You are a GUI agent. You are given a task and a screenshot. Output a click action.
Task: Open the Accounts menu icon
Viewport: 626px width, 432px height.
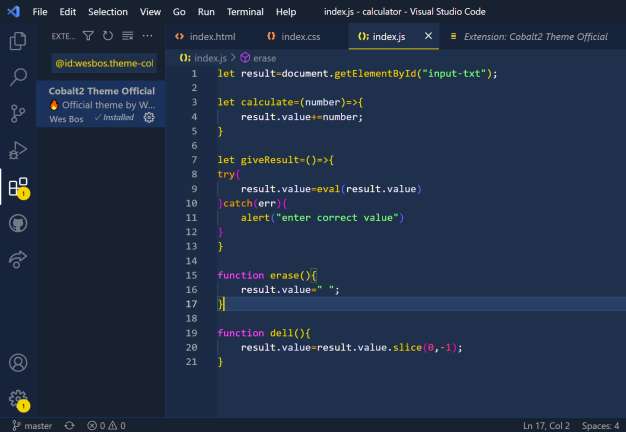[18, 363]
